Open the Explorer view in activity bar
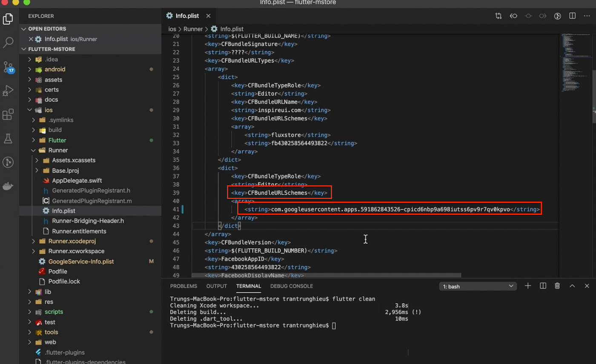Viewport: 596px width, 364px height. click(8, 19)
